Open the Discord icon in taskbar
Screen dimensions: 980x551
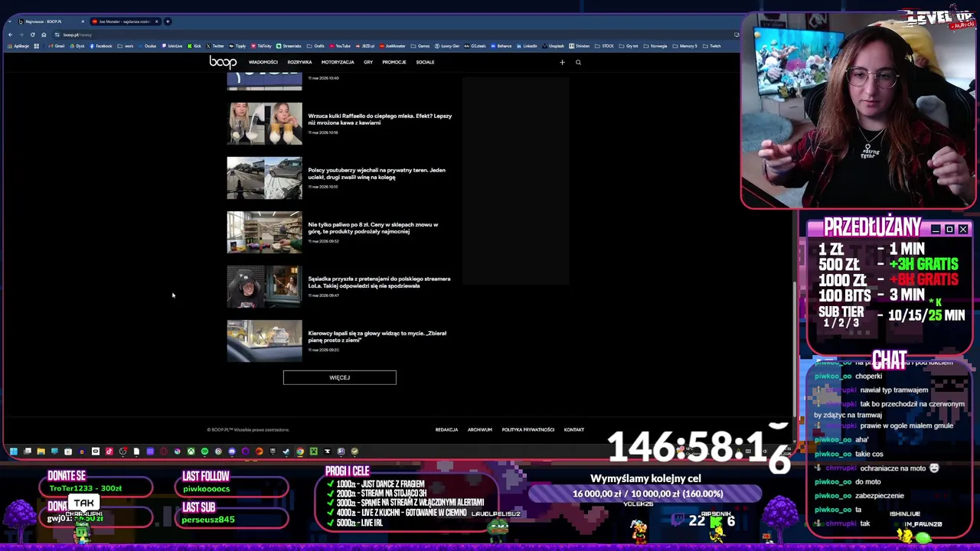pos(232,452)
